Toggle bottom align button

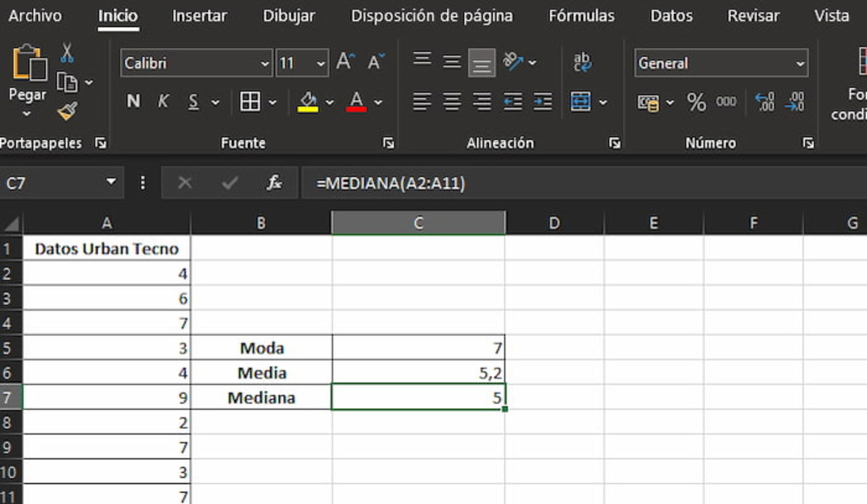(482, 63)
